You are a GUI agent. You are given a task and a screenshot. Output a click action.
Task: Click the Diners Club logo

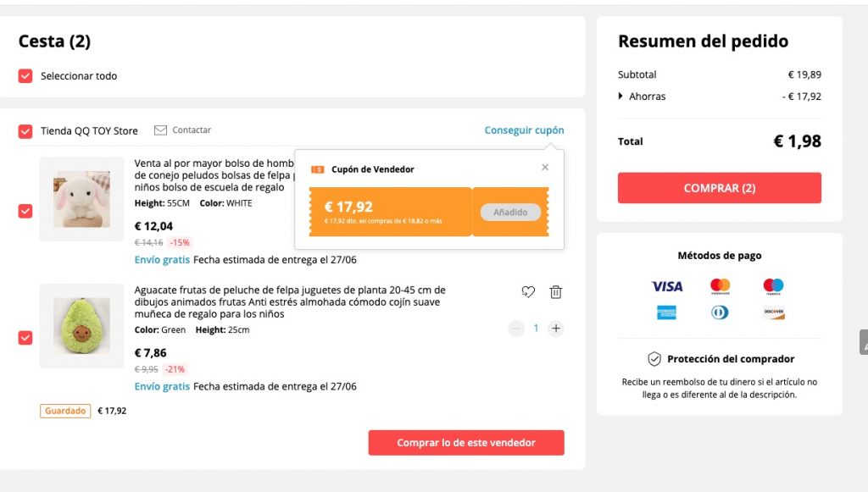pyautogui.click(x=721, y=312)
